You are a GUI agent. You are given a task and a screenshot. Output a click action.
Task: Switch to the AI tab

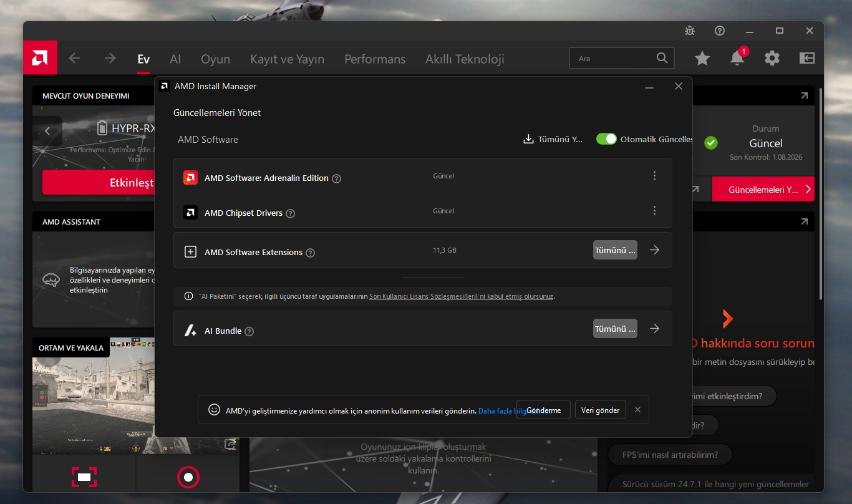point(175,59)
